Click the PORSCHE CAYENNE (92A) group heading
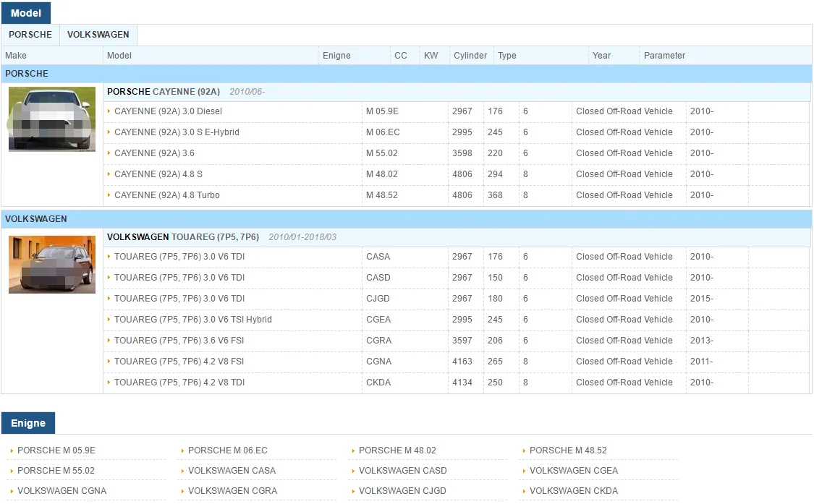Image resolution: width=814 pixels, height=504 pixels. coord(164,92)
